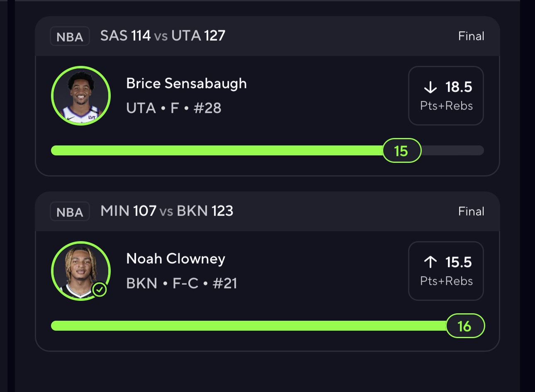Select the Noah Clowney name

(175, 259)
